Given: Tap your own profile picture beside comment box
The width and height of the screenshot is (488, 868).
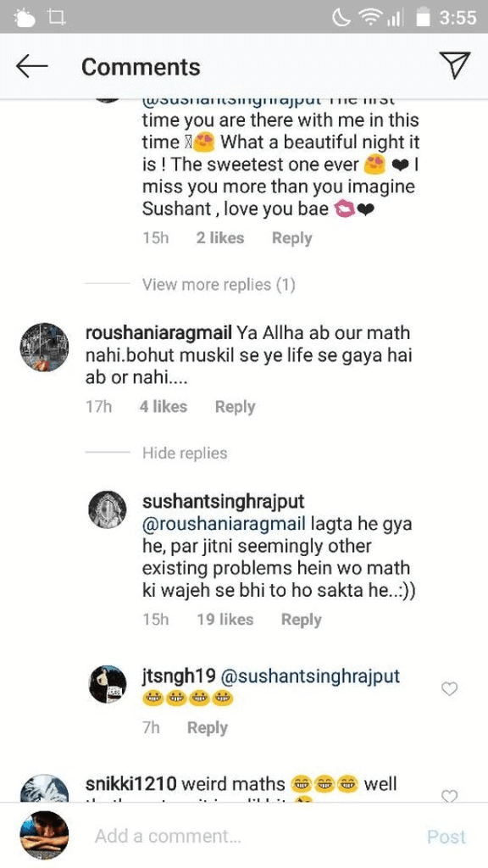Looking at the screenshot, I should [44, 835].
